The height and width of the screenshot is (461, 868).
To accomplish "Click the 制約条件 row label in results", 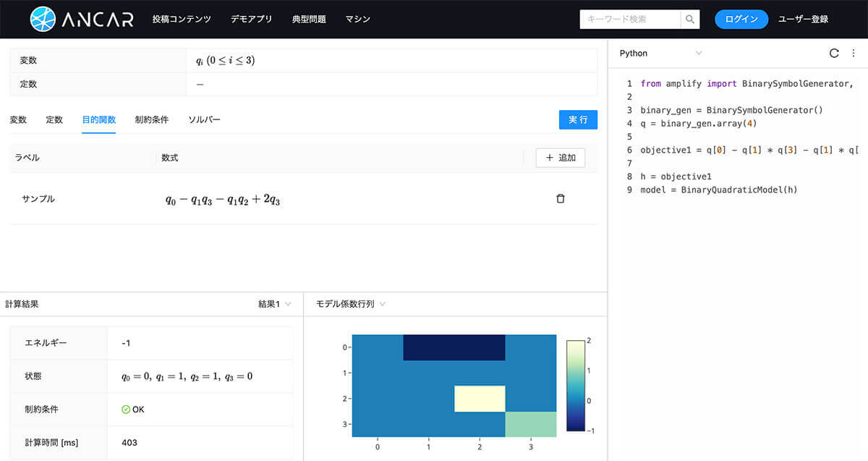I will click(42, 410).
